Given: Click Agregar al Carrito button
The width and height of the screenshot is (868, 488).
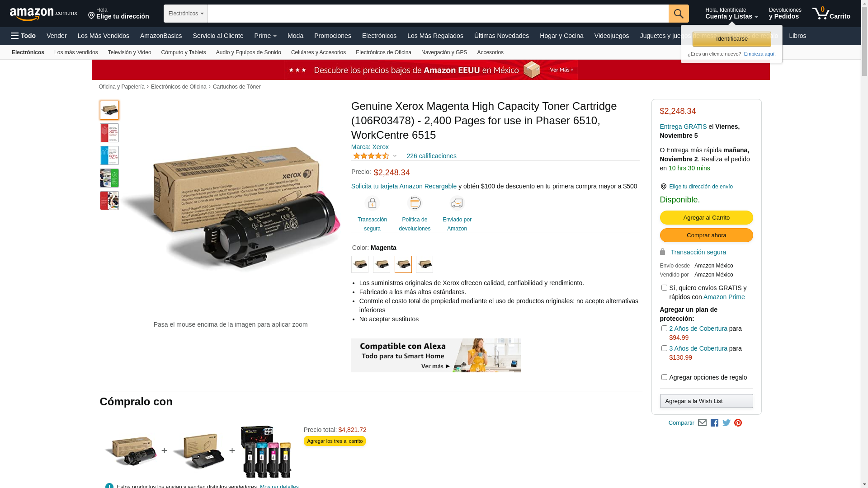Looking at the screenshot, I should pyautogui.click(x=706, y=218).
